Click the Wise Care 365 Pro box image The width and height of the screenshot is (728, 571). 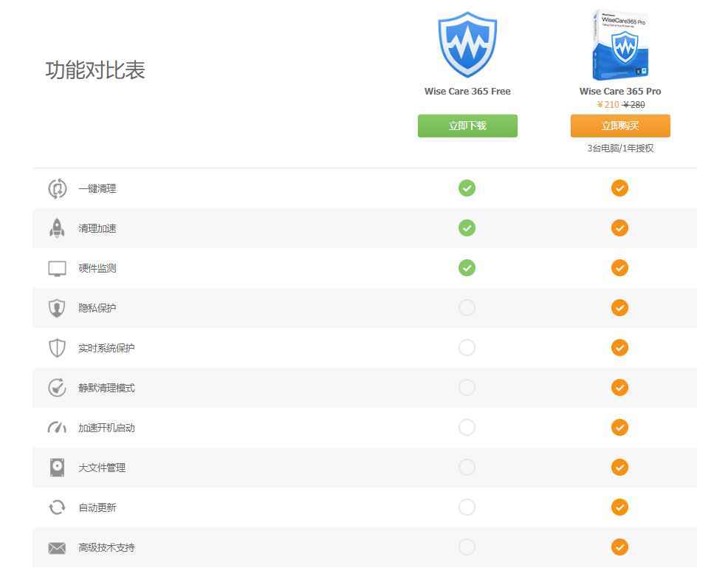tap(619, 44)
